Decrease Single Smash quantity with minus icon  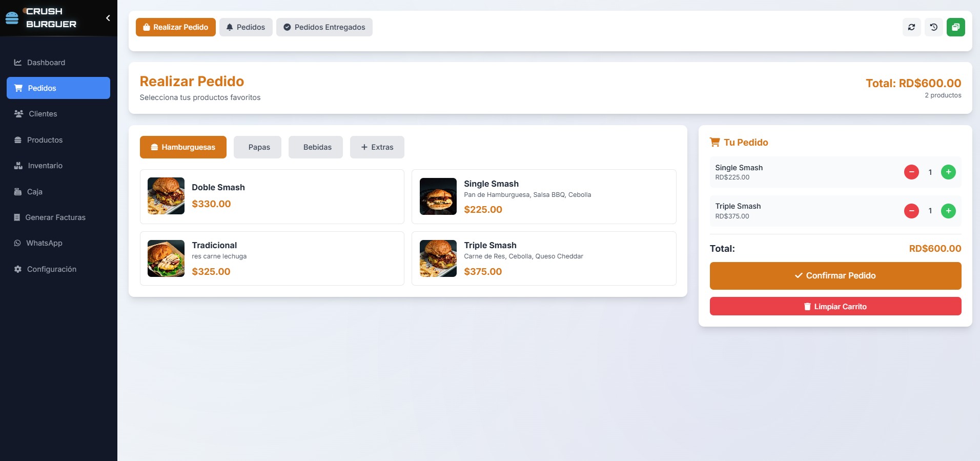pos(911,172)
